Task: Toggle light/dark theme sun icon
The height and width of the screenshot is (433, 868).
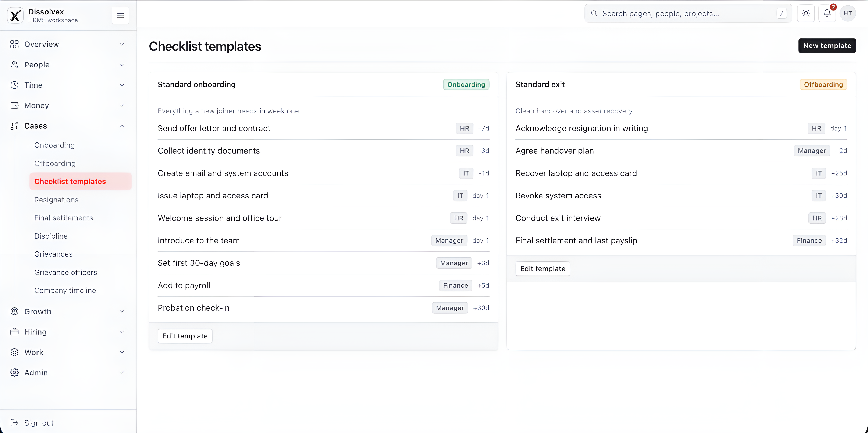Action: click(806, 14)
